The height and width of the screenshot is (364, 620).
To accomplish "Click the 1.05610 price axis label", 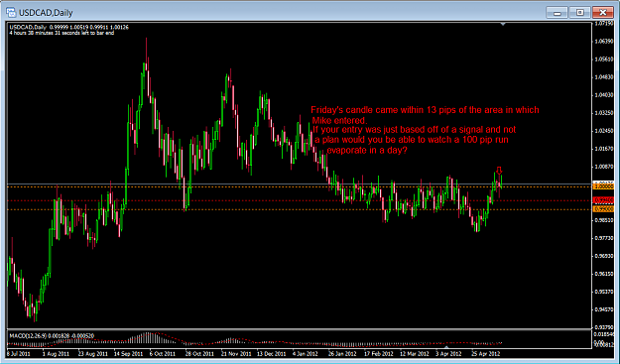I will pos(604,60).
